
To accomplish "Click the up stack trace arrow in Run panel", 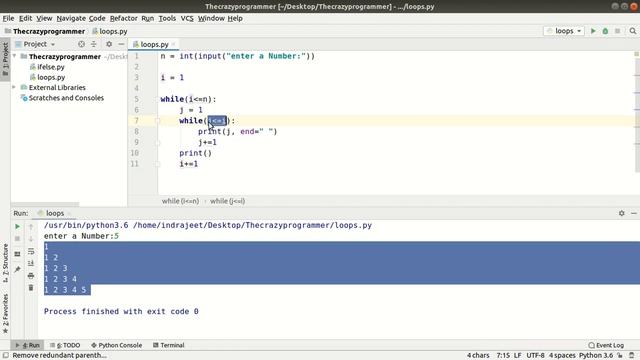I will coord(31,227).
